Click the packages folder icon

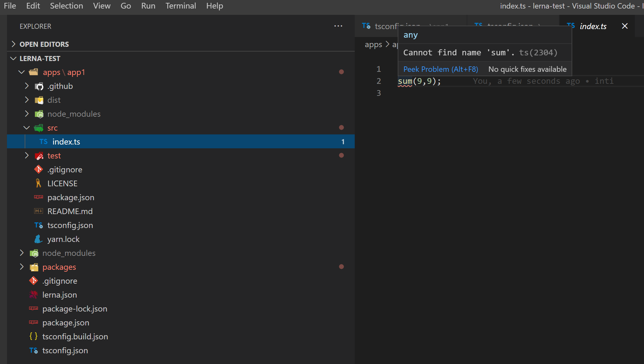34,267
